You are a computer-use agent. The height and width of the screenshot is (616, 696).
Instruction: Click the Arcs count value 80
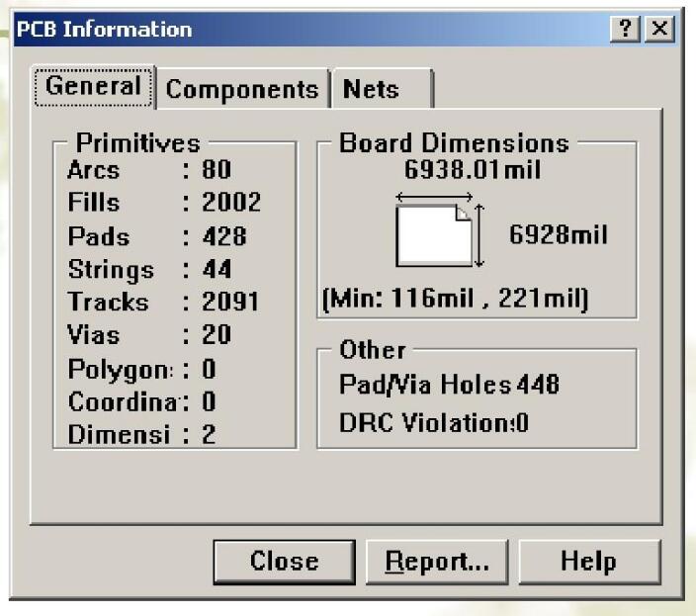pyautogui.click(x=215, y=170)
